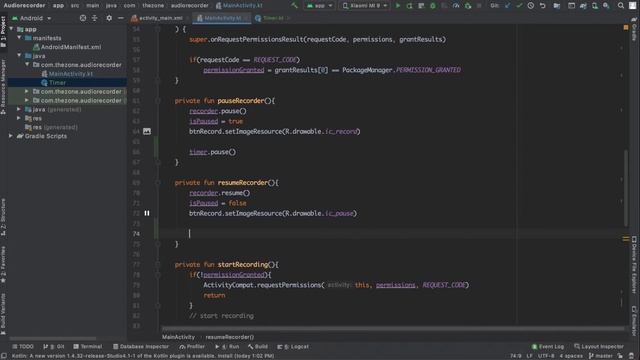This screenshot has height=360, width=640.
Task: Open the Build Variants side tab
Action: click(x=3, y=313)
